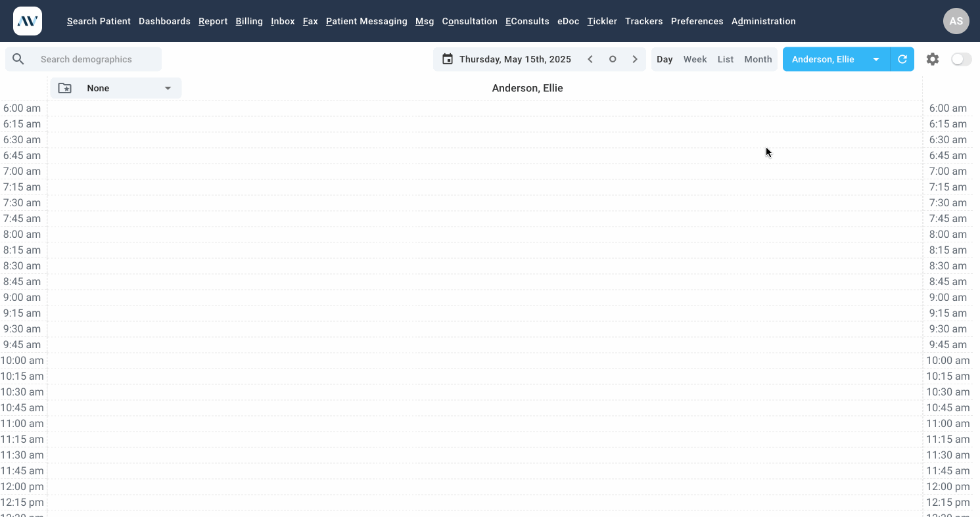Viewport: 980px width, 517px height.
Task: Click the right 12:15 pm time label
Action: [x=948, y=503]
